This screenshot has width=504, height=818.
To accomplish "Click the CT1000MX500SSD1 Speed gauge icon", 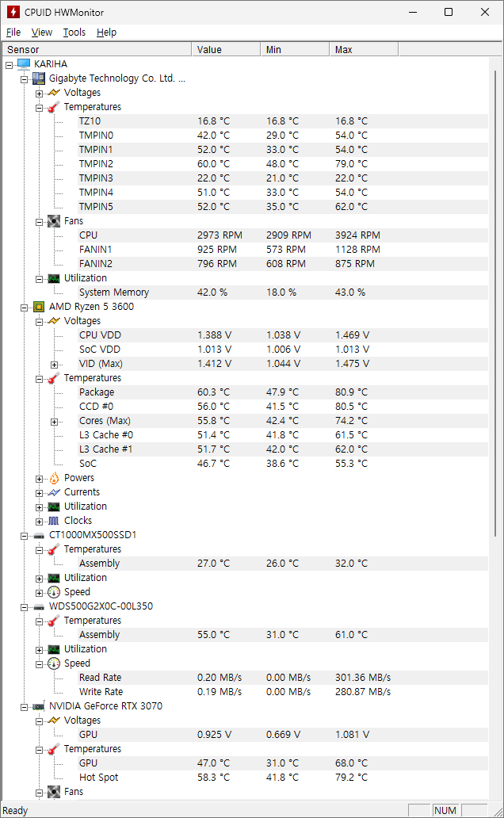I will point(54,592).
